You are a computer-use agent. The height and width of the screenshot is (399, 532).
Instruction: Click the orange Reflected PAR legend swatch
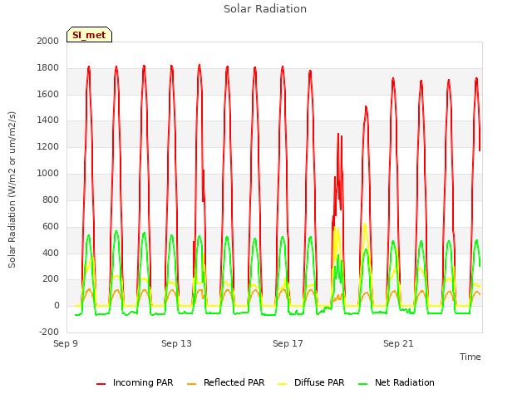click(x=191, y=384)
